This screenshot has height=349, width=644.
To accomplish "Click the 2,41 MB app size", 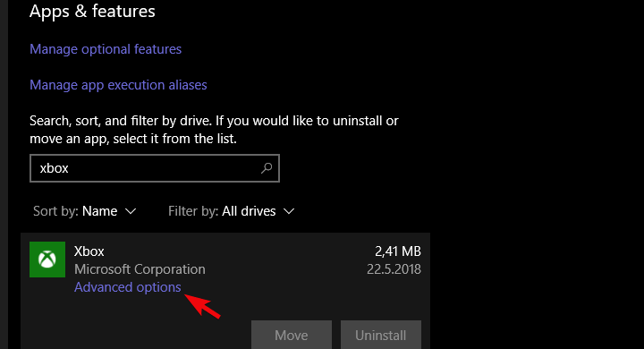I will (397, 251).
